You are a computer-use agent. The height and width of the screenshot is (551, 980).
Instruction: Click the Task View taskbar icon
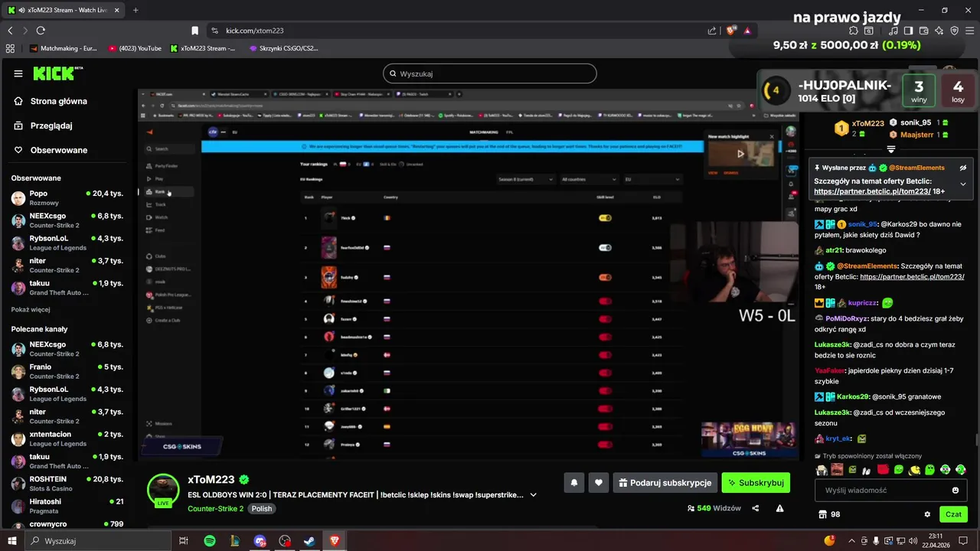point(184,541)
